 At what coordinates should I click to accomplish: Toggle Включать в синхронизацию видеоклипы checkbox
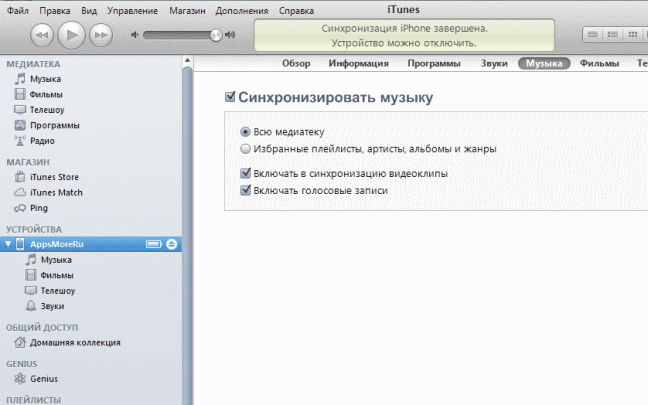(245, 173)
